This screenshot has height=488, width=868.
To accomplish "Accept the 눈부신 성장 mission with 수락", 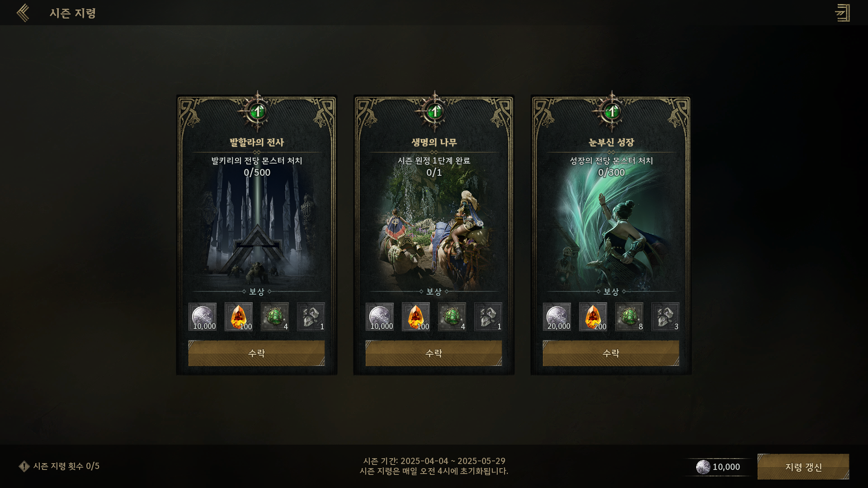I will [x=611, y=353].
